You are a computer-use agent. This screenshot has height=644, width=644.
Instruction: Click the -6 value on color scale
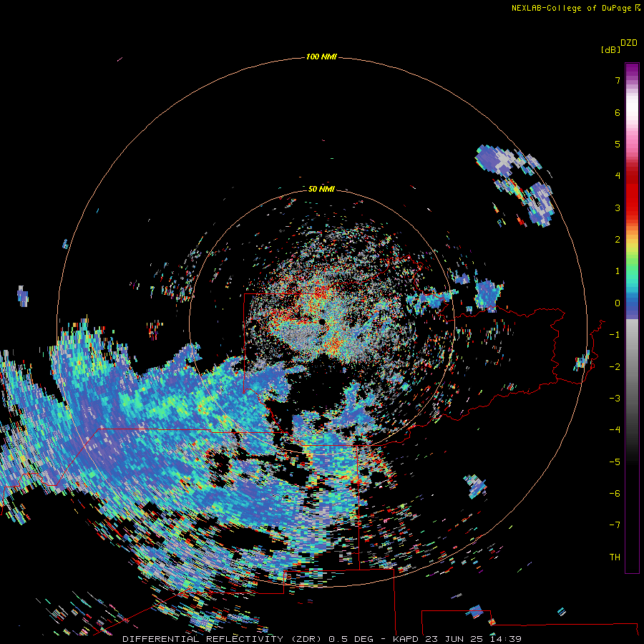pos(615,494)
